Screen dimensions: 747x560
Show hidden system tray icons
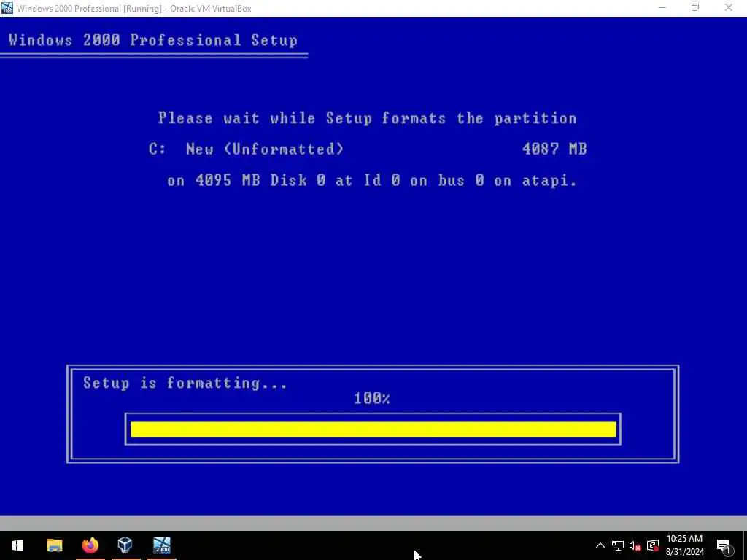point(600,545)
